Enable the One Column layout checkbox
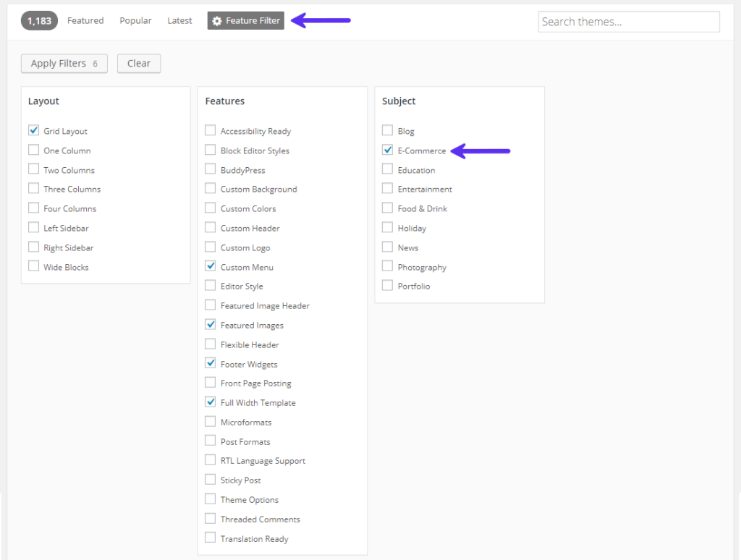 34,150
